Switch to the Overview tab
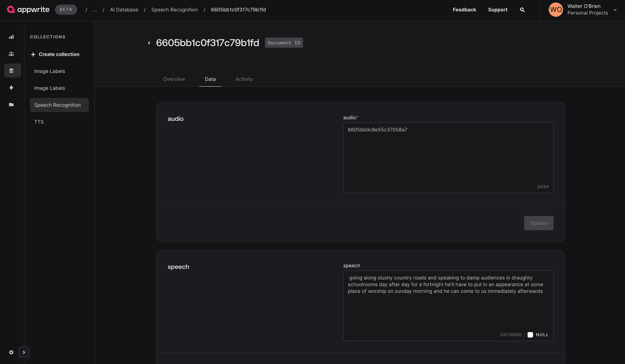 (174, 79)
